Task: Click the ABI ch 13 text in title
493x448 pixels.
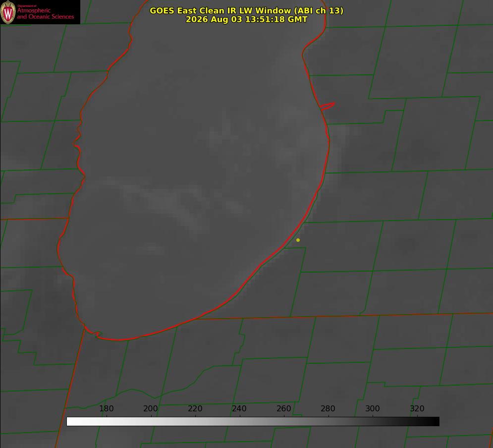Action: pos(319,10)
